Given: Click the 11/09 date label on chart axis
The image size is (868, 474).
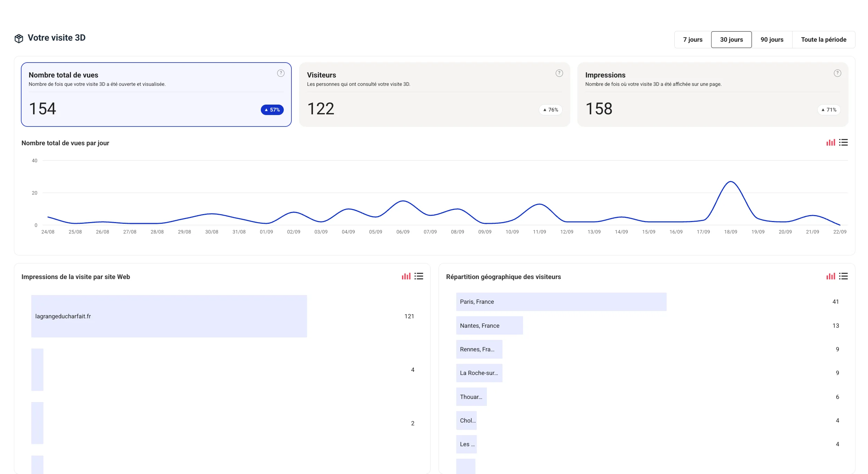Looking at the screenshot, I should [x=539, y=232].
